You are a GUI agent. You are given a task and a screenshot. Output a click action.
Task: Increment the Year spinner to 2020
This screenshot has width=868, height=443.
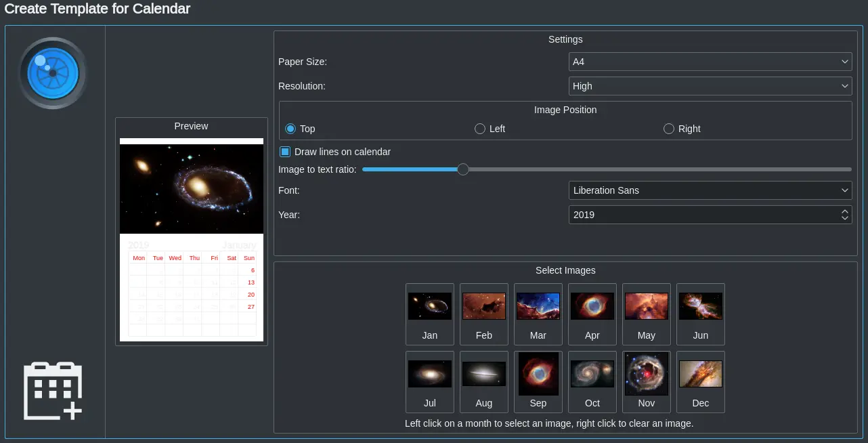[x=844, y=211]
